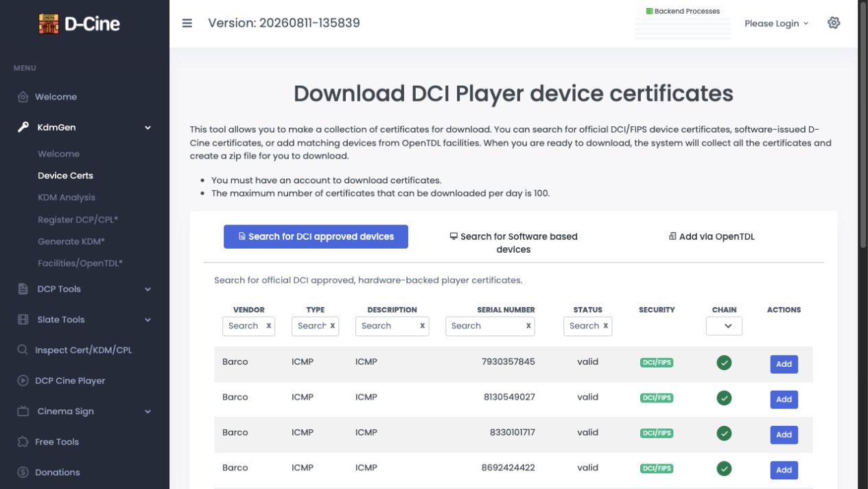Image resolution: width=868 pixels, height=489 pixels.
Task: Click serial number '8330101717'
Action: click(x=513, y=433)
